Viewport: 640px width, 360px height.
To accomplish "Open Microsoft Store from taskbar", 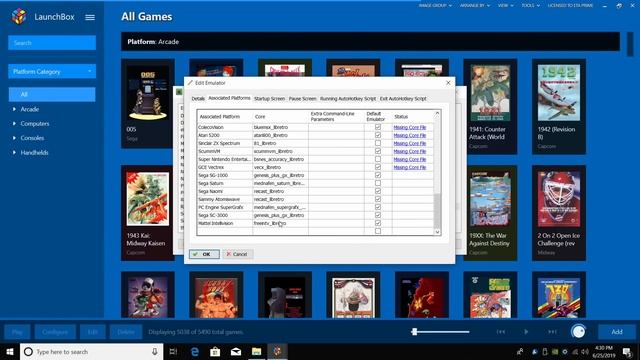I will (215, 351).
